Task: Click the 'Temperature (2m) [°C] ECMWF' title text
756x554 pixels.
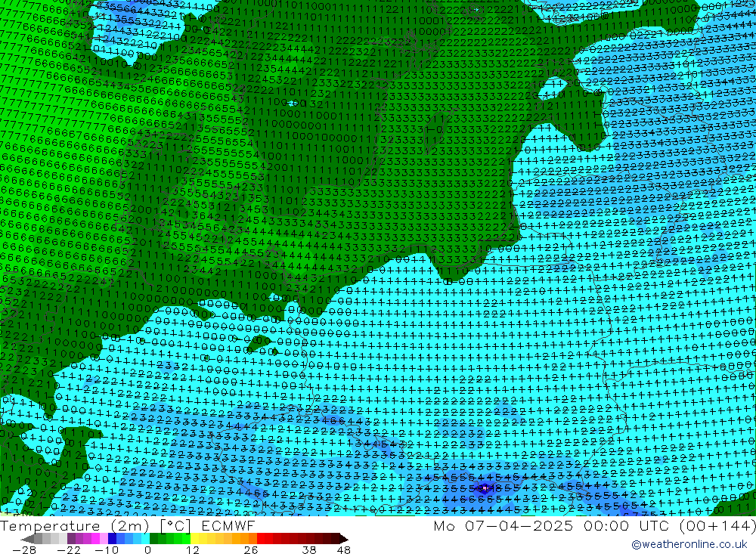Action: pos(127,525)
